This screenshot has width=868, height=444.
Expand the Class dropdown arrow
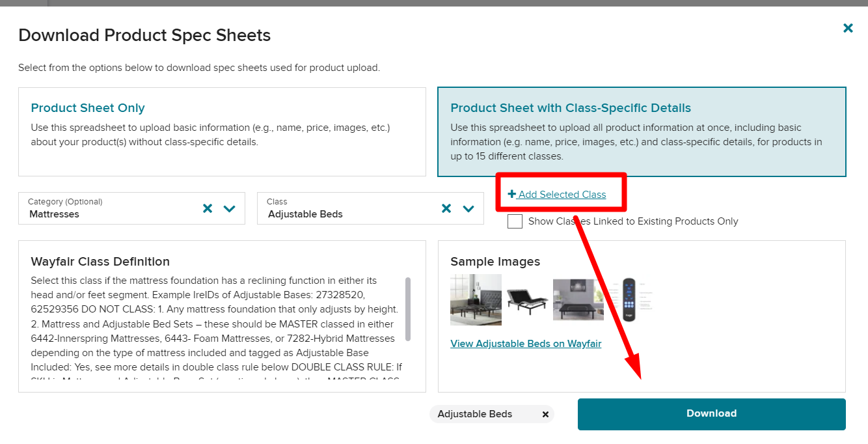point(468,208)
